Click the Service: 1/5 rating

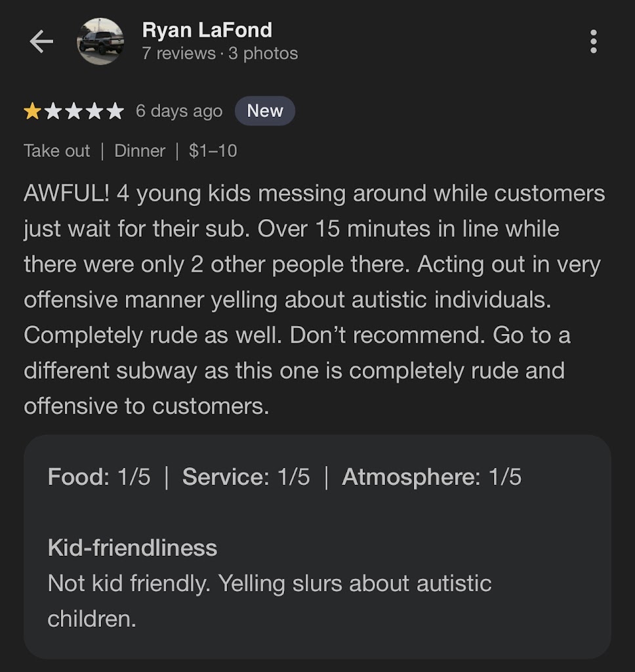[x=246, y=477]
